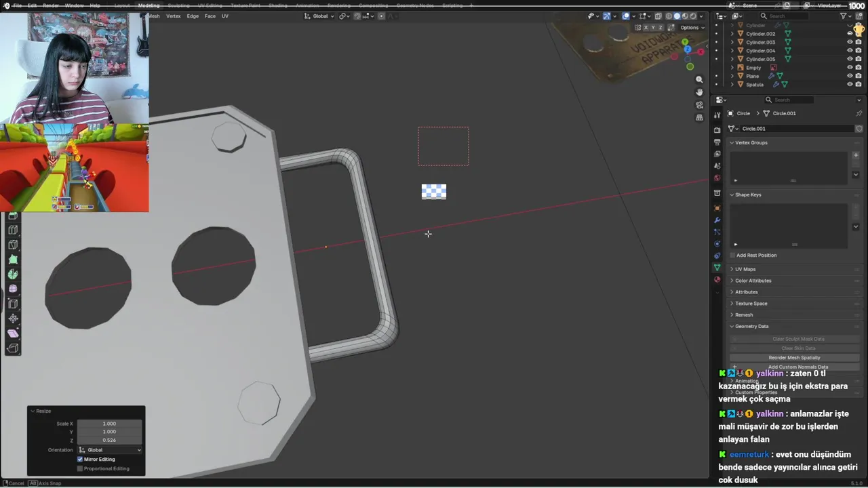Toggle fake user shield for Circle.001
Viewport: 868px width, 488px height.
tap(859, 129)
